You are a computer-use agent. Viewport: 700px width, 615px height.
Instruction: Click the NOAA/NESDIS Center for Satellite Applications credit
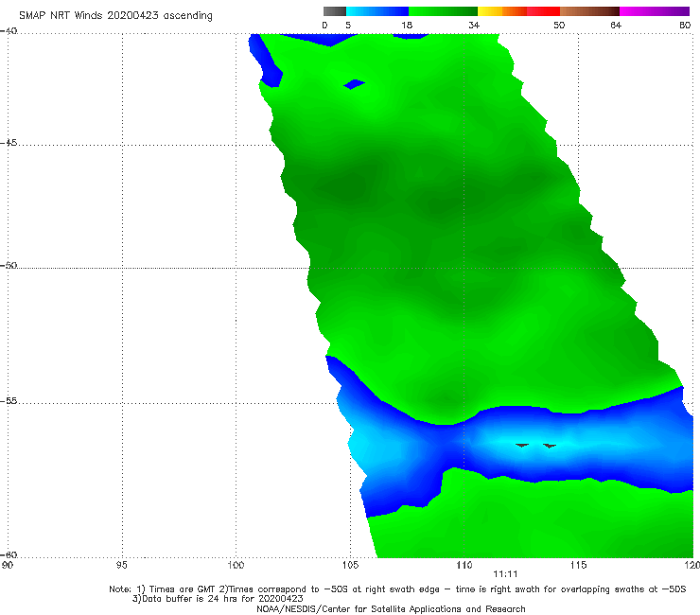(391, 609)
